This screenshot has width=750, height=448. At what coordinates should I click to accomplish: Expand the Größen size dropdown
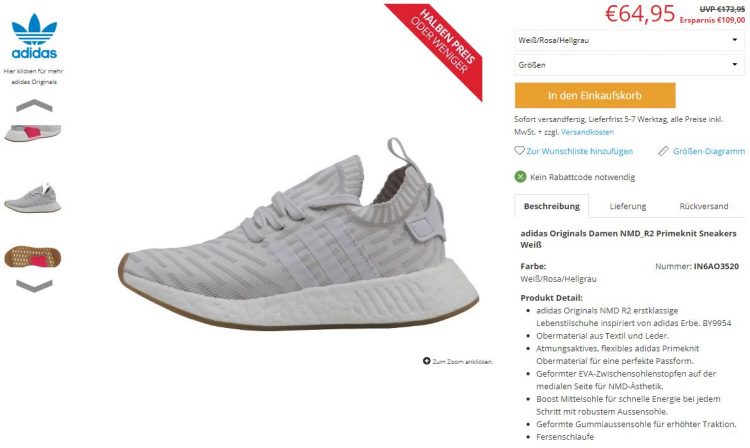pos(629,65)
